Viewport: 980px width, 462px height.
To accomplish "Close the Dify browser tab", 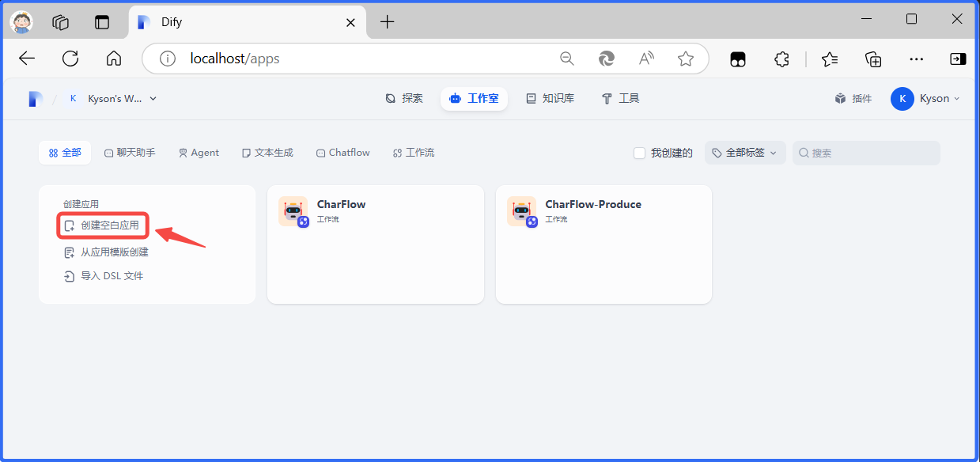I will pos(350,22).
